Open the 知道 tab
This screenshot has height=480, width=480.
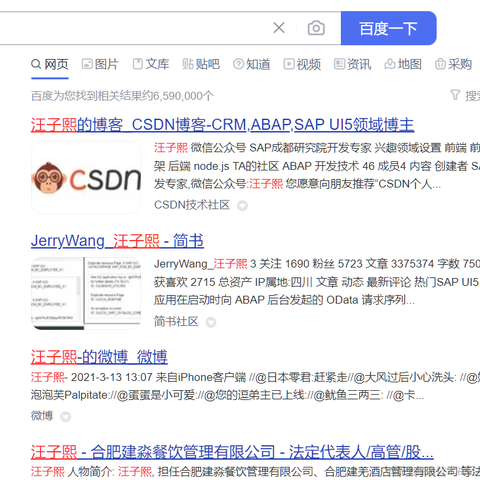pyautogui.click(x=252, y=64)
